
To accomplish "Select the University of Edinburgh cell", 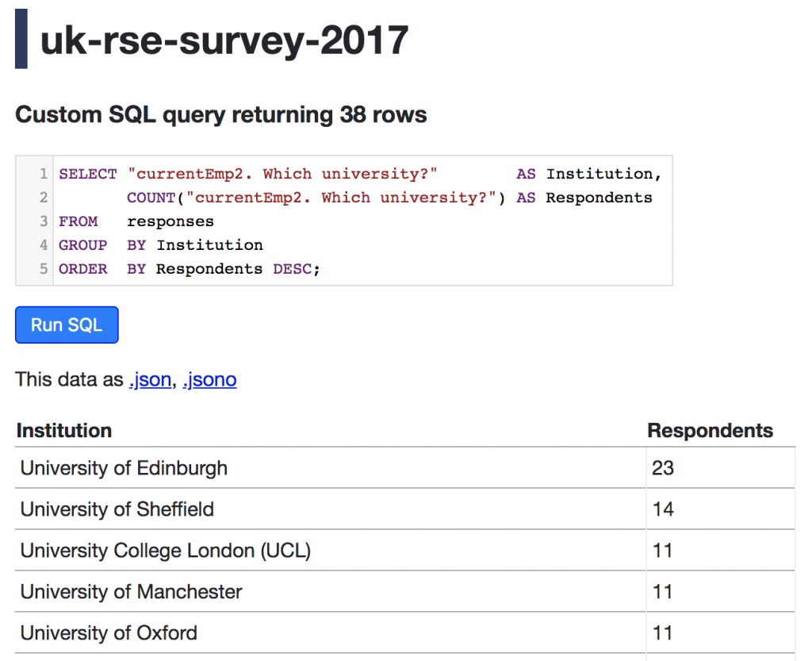I will [124, 468].
